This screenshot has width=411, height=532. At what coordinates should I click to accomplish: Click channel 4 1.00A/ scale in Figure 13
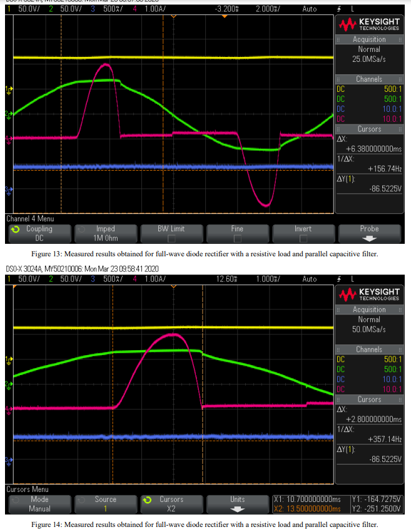(155, 9)
